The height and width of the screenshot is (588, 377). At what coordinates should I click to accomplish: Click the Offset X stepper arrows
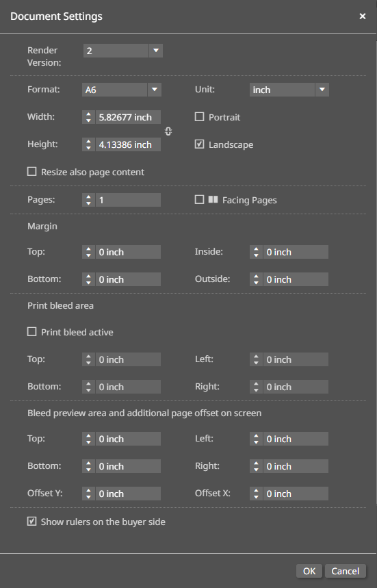[x=256, y=494]
